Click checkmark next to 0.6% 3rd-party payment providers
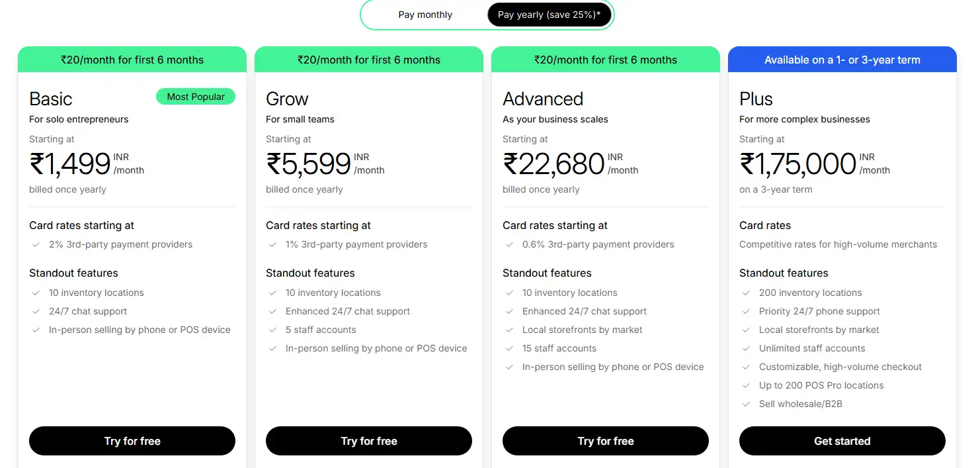The width and height of the screenshot is (980, 468). (x=510, y=244)
